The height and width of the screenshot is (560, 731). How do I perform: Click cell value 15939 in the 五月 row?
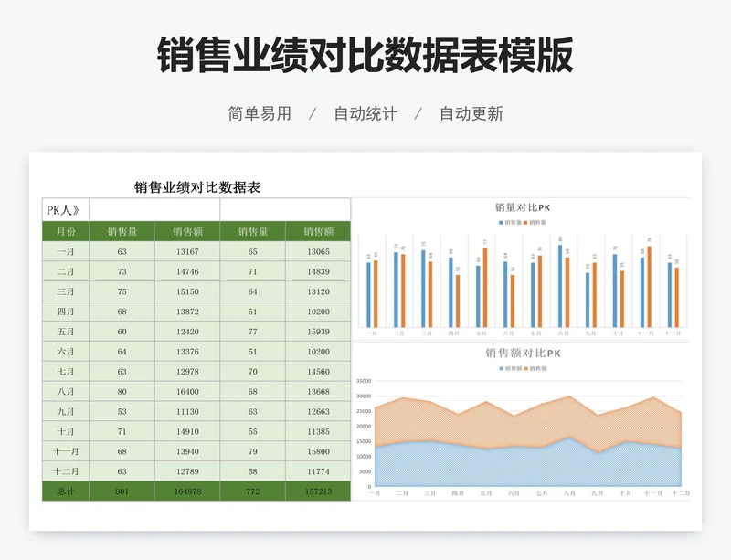318,332
